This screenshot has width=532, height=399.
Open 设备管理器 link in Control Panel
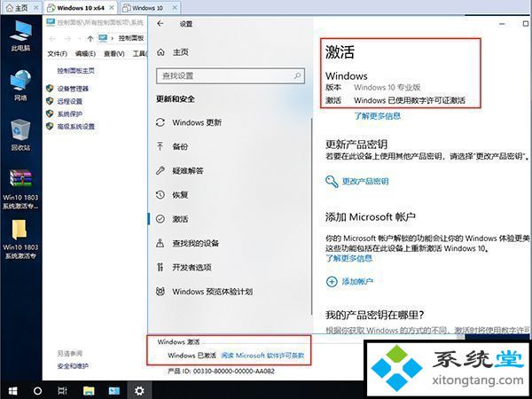73,89
